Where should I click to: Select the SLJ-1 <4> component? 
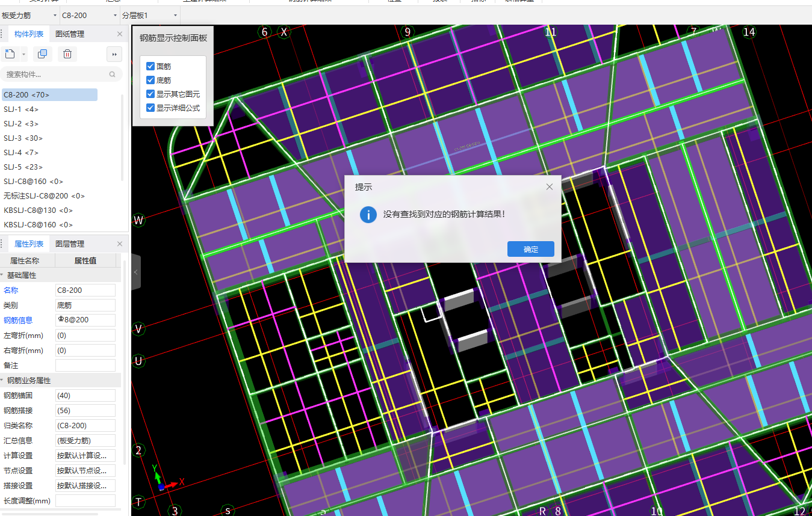coord(21,109)
